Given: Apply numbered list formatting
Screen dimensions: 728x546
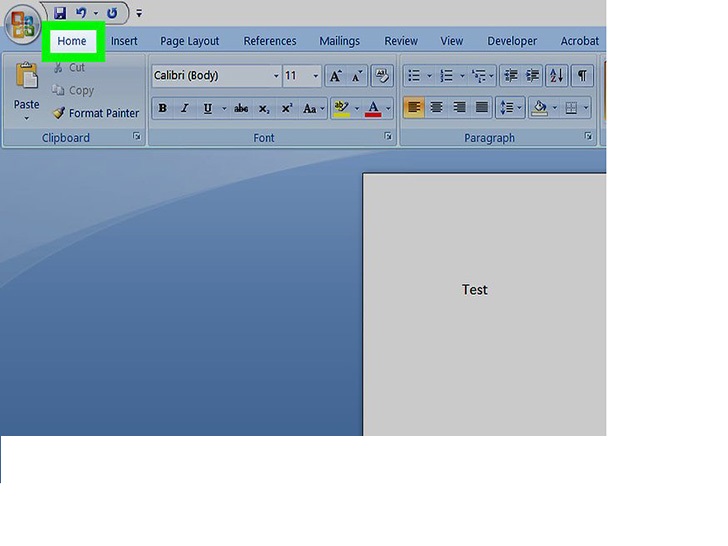Looking at the screenshot, I should pyautogui.click(x=446, y=76).
